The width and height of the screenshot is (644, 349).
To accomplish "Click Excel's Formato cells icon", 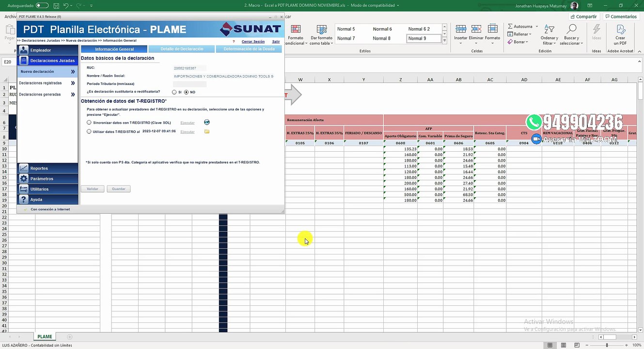I will (x=492, y=29).
